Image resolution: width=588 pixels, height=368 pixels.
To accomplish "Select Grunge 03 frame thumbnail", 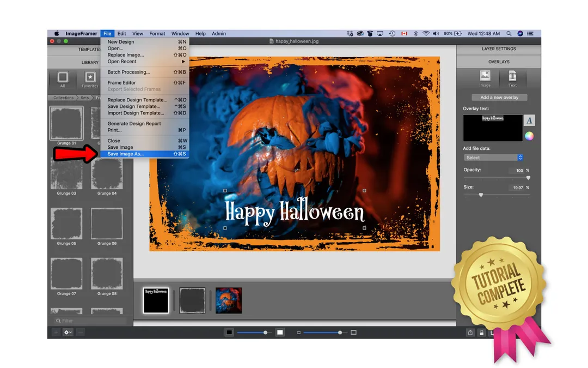I will (66, 173).
